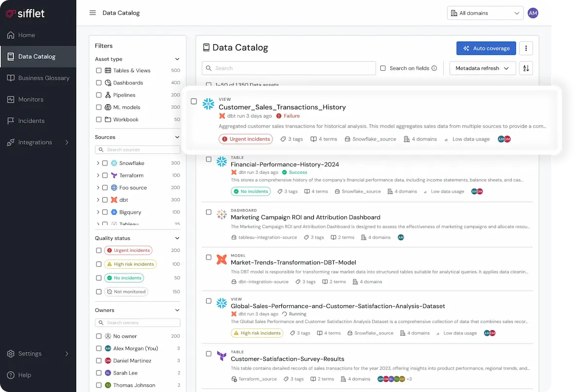This screenshot has width=582, height=392.
Task: Click the sort order icon button
Action: click(526, 68)
